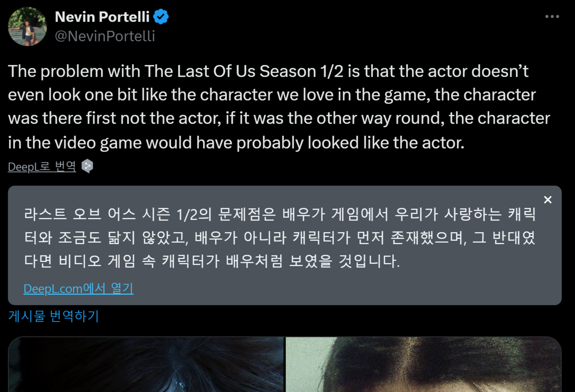Click the DeepL hexagon logo icon
Viewport: 575px width, 392px height.
pos(88,166)
